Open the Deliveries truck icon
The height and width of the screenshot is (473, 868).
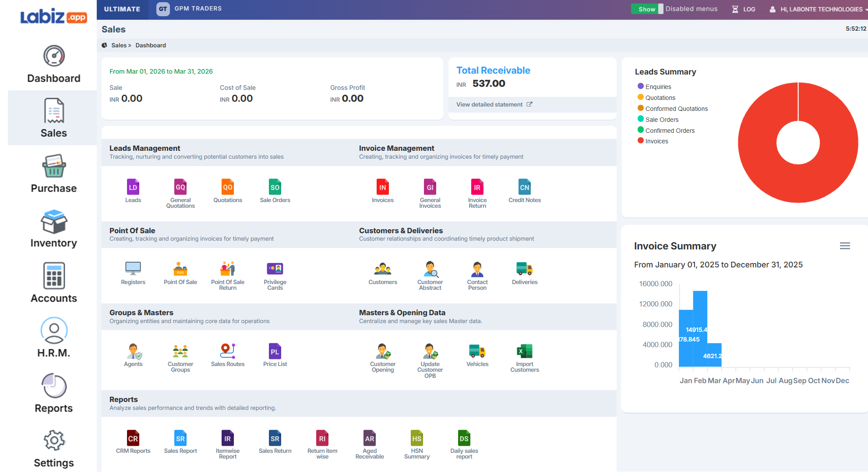tap(525, 268)
